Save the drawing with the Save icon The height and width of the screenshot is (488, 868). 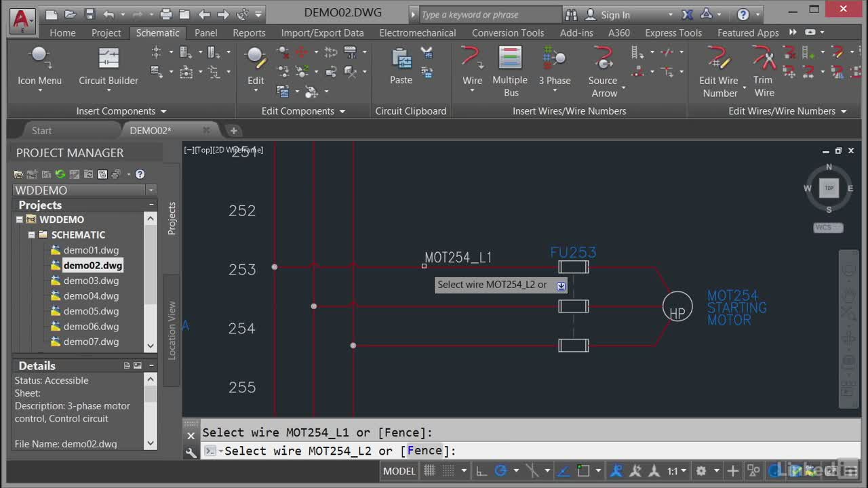click(x=90, y=14)
